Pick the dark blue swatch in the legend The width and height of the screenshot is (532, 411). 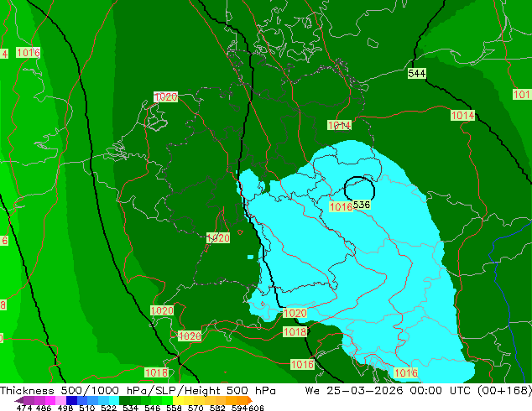(x=71, y=400)
